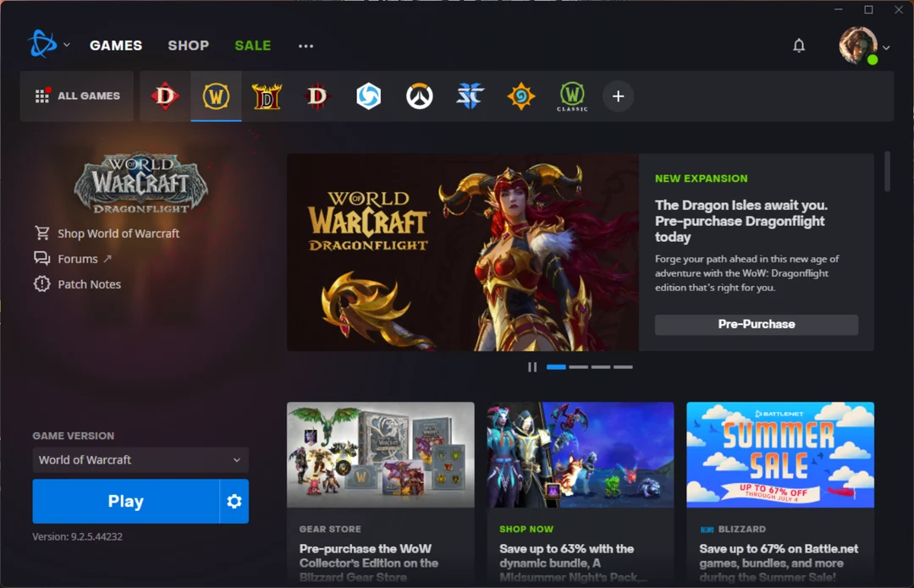Select the World of Warcraft game icon
This screenshot has width=914, height=588.
tap(216, 96)
